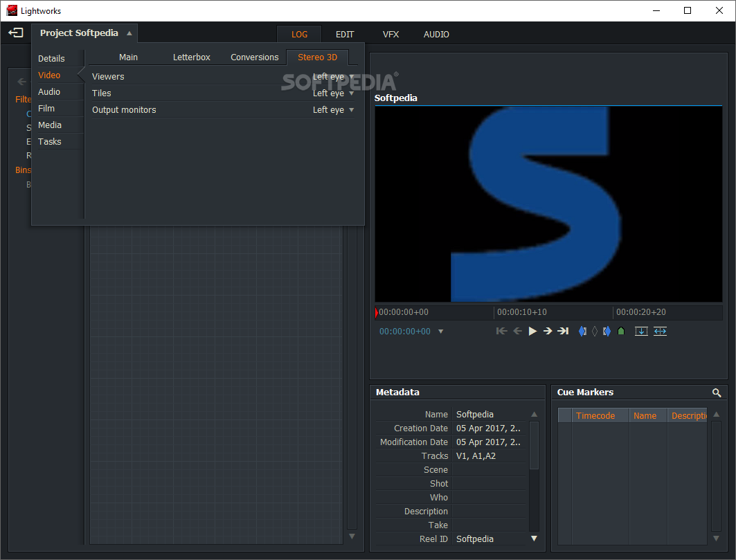
Task: Click the Cue Markers panel title
Action: 585,392
